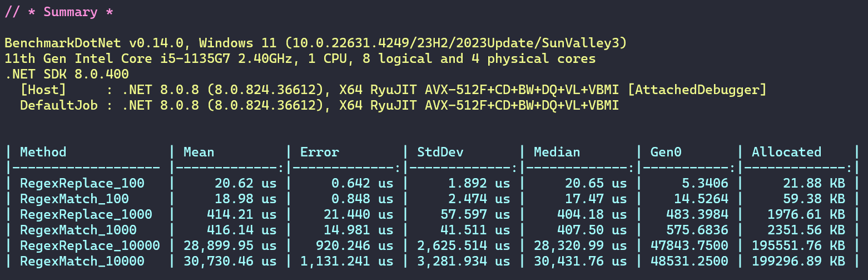Viewport: 868px width, 280px height.
Task: Click the Error column header
Action: pyautogui.click(x=320, y=152)
